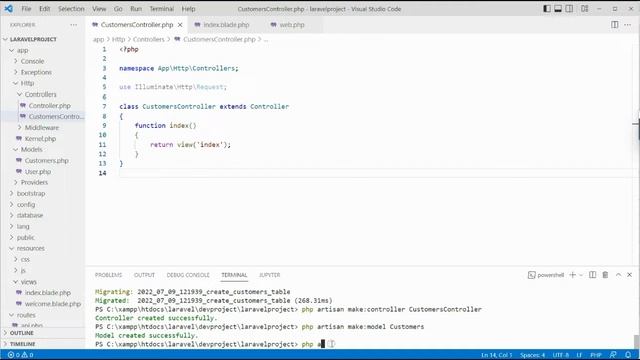Click the VS Code logo icon

8,9
